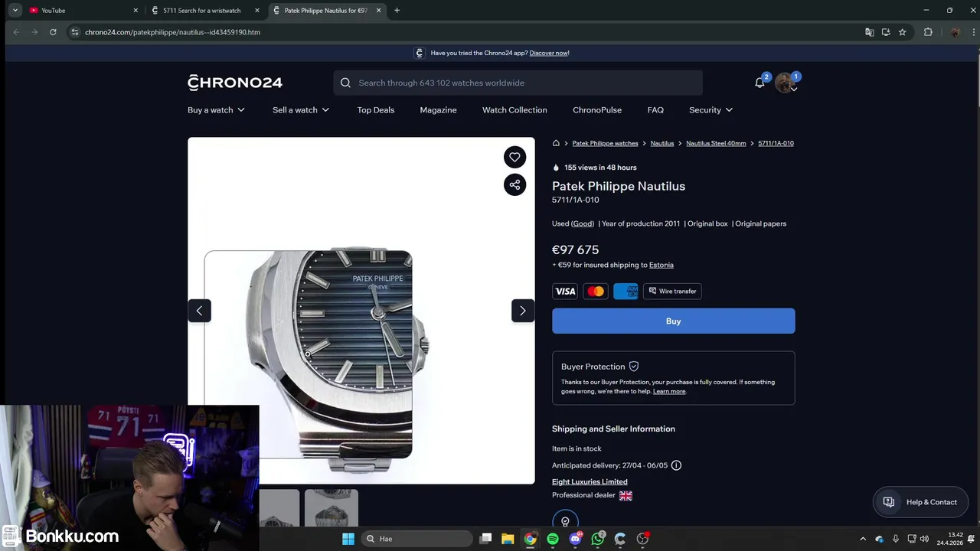Screen dimensions: 980x551
Task: Open Task View from the taskbar
Action: 485,539
